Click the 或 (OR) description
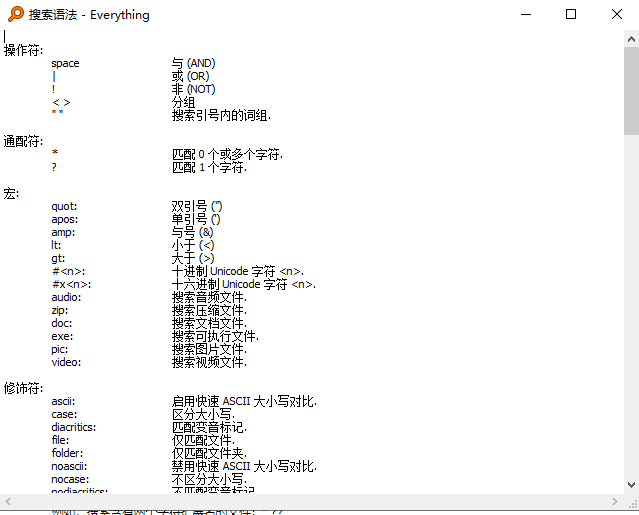This screenshot has height=515, width=639. pos(190,76)
